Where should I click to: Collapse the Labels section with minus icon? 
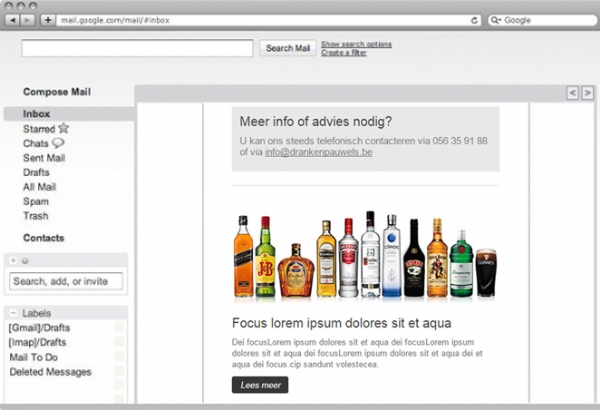(x=13, y=313)
